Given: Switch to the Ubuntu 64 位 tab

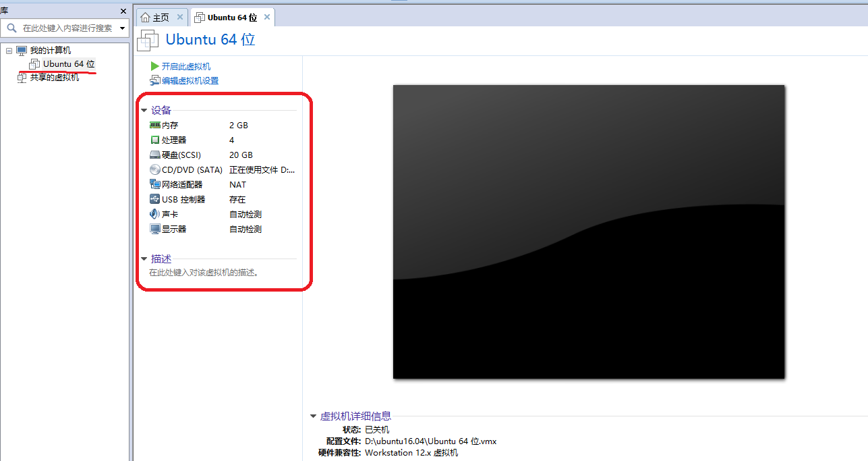Looking at the screenshot, I should 232,18.
